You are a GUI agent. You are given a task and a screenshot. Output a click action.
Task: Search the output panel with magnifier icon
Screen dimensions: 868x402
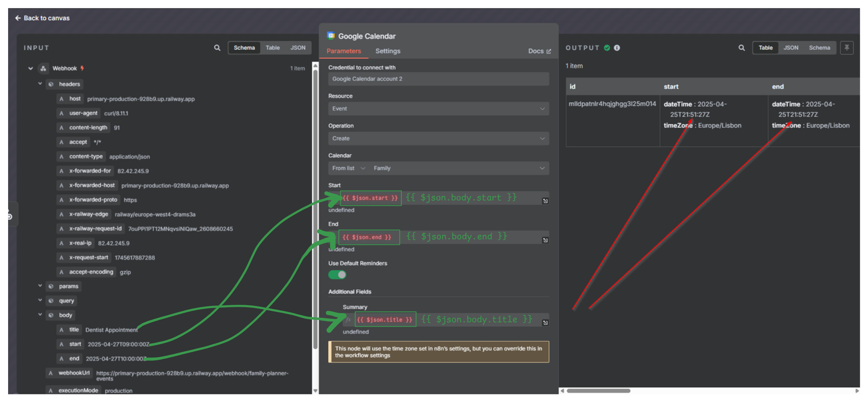pyautogui.click(x=742, y=48)
